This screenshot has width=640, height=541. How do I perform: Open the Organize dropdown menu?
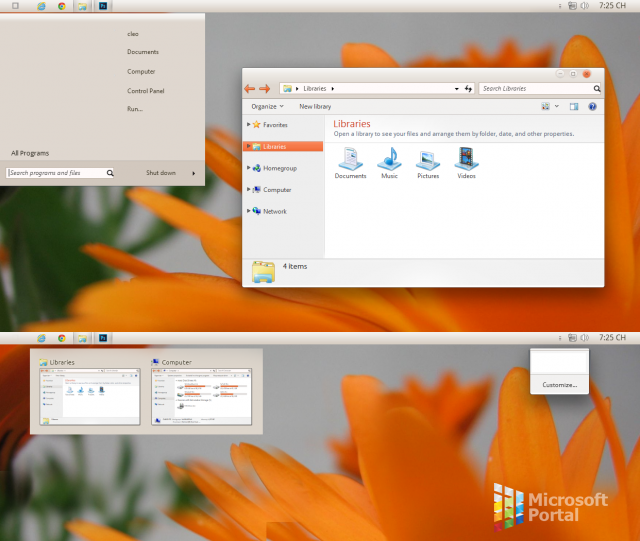tap(267, 107)
